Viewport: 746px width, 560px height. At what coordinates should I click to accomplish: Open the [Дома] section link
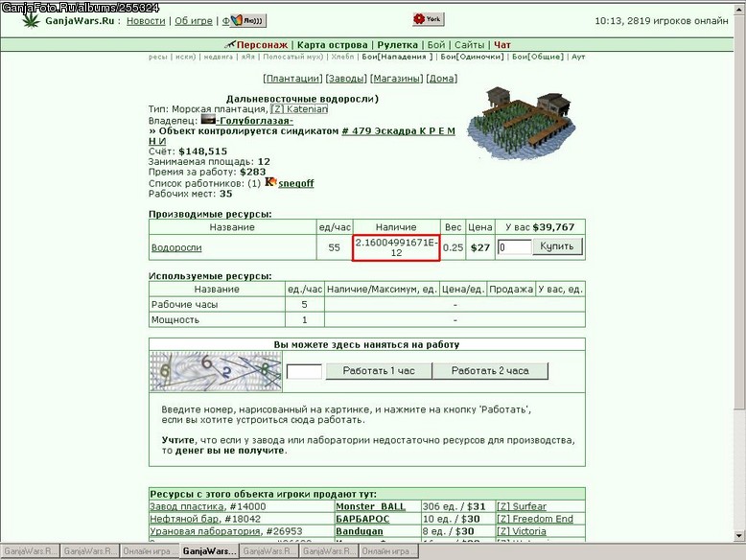tap(441, 79)
